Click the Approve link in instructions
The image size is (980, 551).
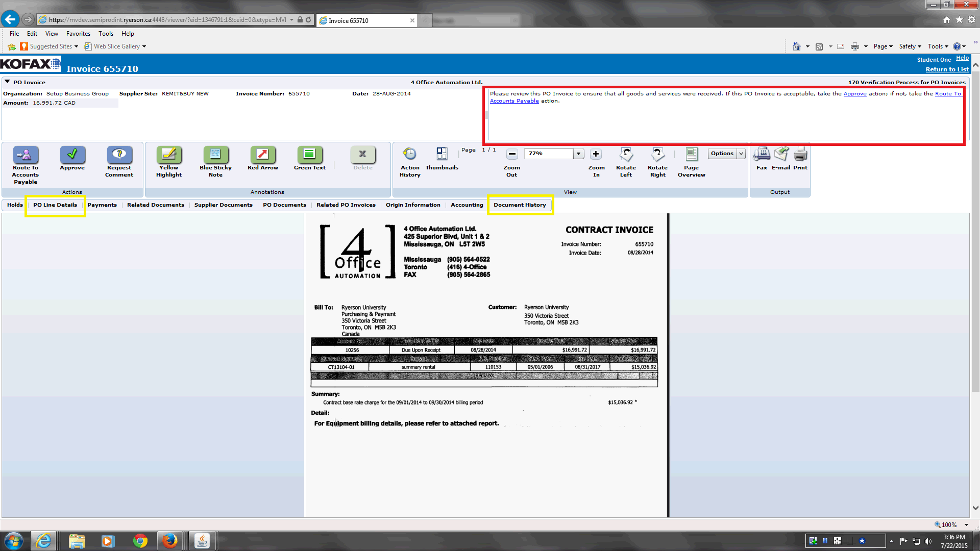(855, 94)
